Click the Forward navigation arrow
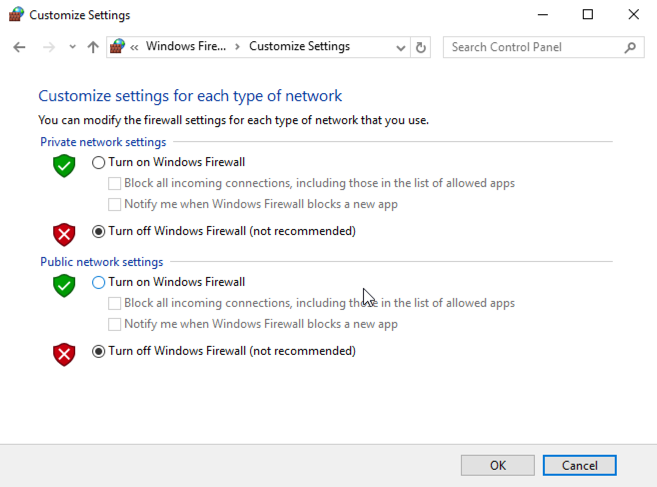 click(x=48, y=47)
